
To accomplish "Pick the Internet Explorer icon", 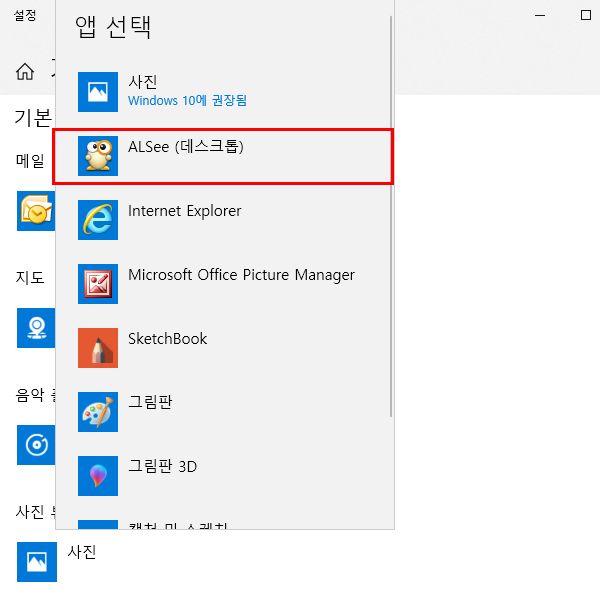I will [x=98, y=220].
